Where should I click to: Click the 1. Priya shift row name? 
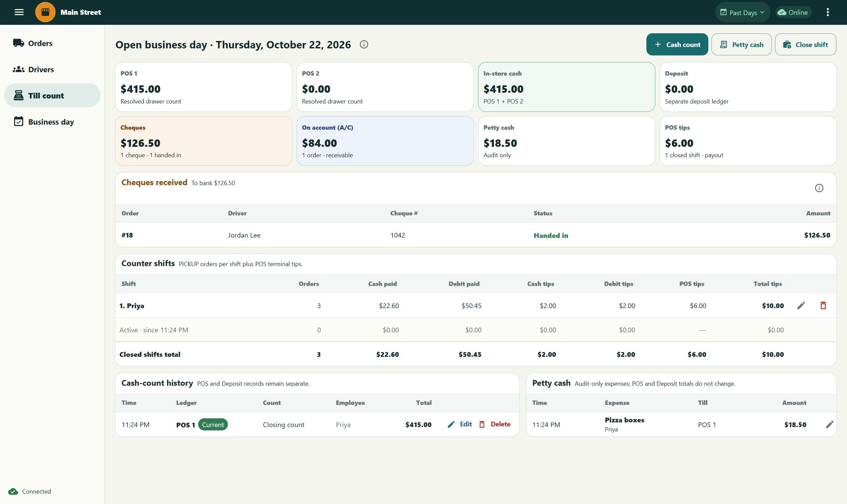pos(132,306)
